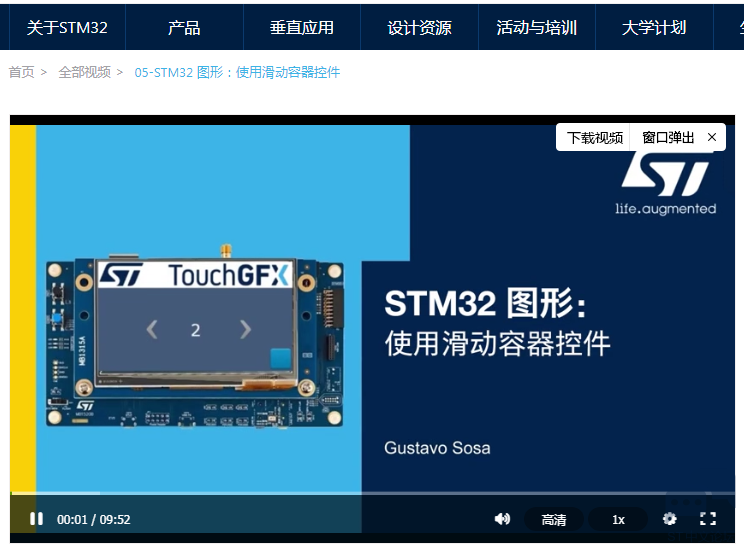Change the 1x playback speed
The height and width of the screenshot is (552, 744).
pyautogui.click(x=618, y=520)
